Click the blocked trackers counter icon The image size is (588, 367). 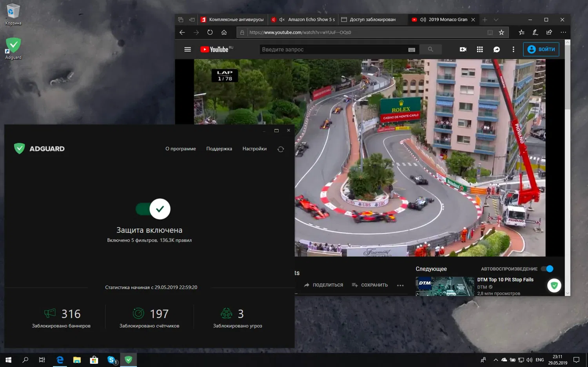point(138,313)
